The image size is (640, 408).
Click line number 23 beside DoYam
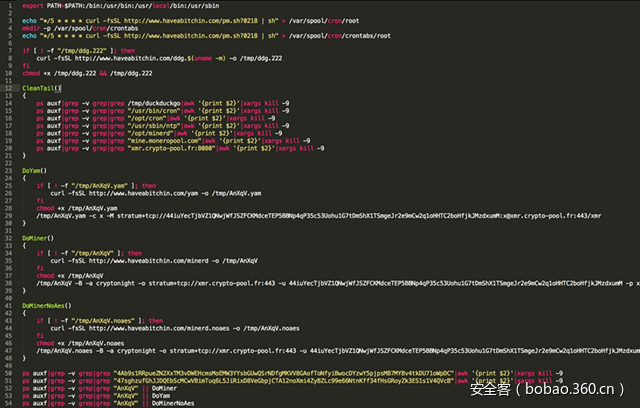pos(7,170)
